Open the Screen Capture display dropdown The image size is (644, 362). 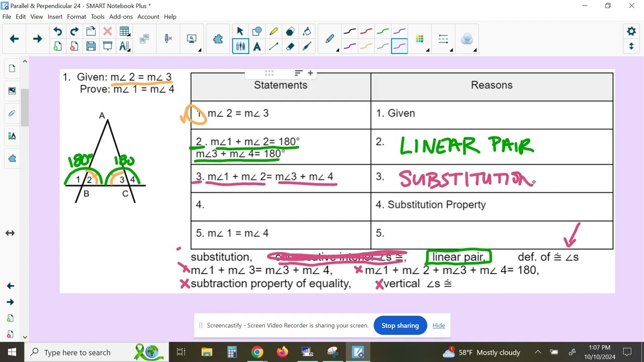point(192,39)
